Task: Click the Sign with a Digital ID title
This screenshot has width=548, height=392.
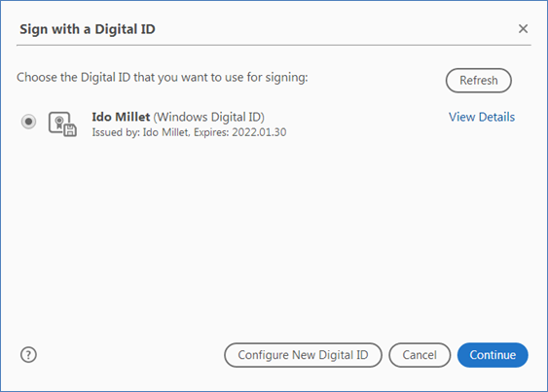Action: click(x=88, y=29)
